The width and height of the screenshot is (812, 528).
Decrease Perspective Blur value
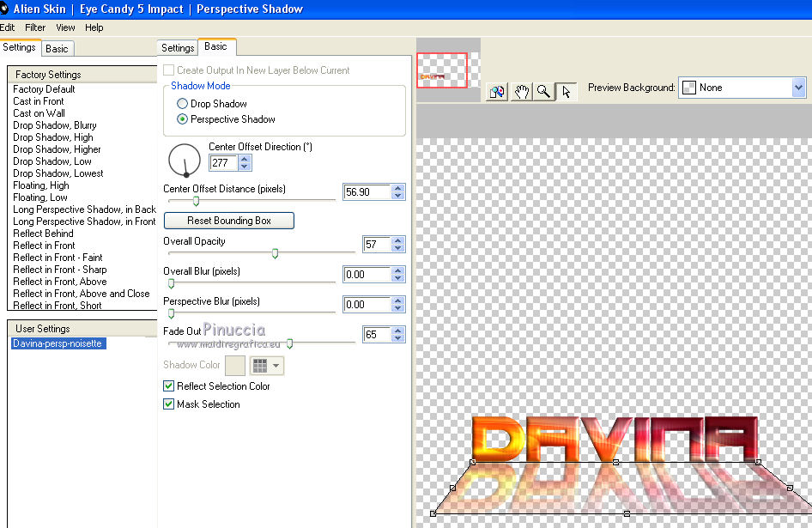(x=397, y=308)
